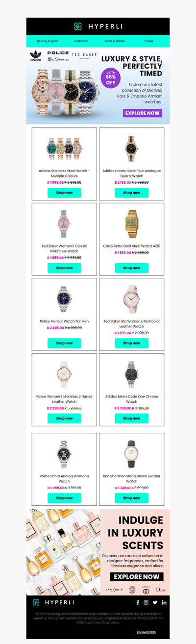The image size is (196, 644).
Task: Click the Hyperli logo in the header
Action: point(98,26)
